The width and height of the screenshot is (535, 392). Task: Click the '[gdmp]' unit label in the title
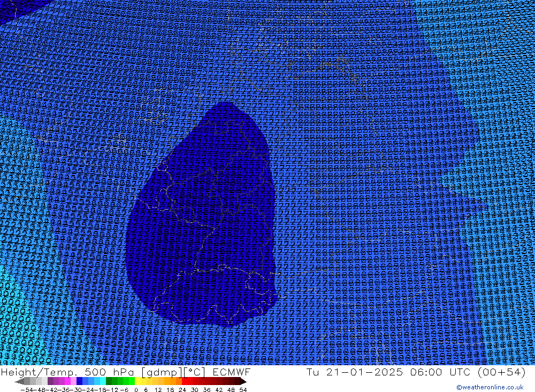click(163, 372)
